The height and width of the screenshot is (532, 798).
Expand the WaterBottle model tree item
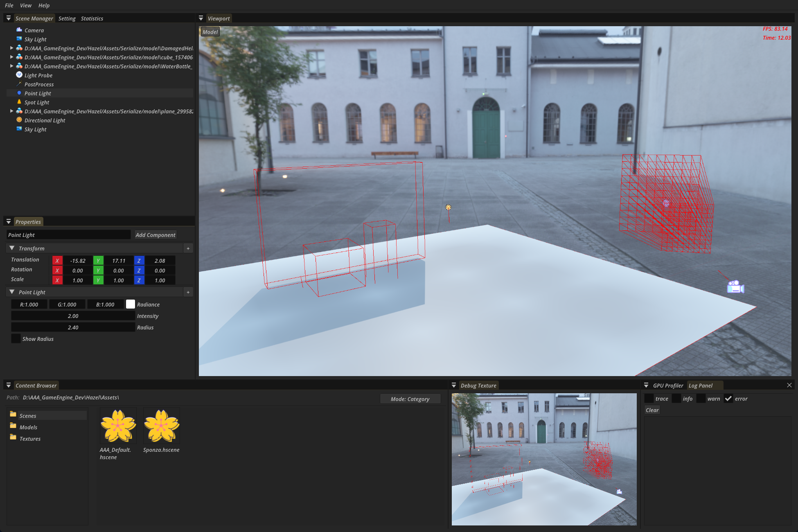[11, 66]
